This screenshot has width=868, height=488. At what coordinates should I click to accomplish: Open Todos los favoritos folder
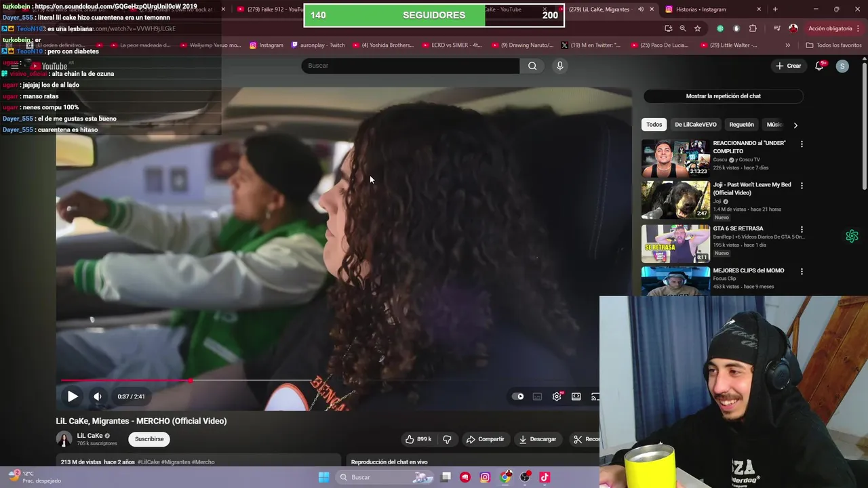(833, 45)
